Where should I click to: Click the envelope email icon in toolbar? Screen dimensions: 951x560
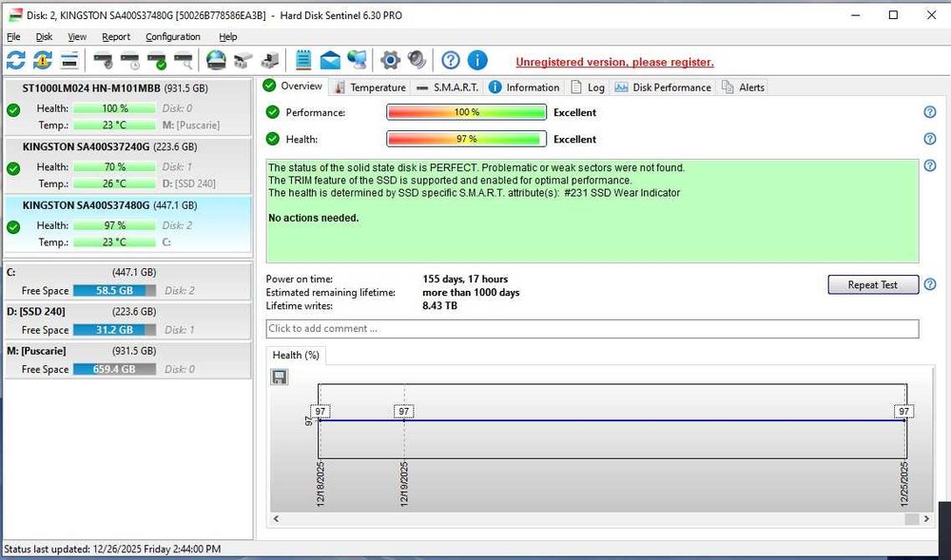coord(330,61)
